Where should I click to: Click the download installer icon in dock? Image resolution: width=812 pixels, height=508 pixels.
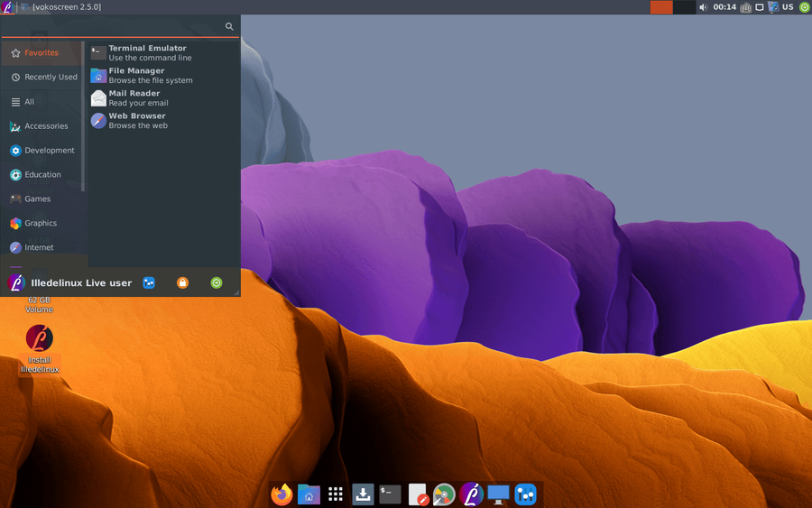coord(363,494)
